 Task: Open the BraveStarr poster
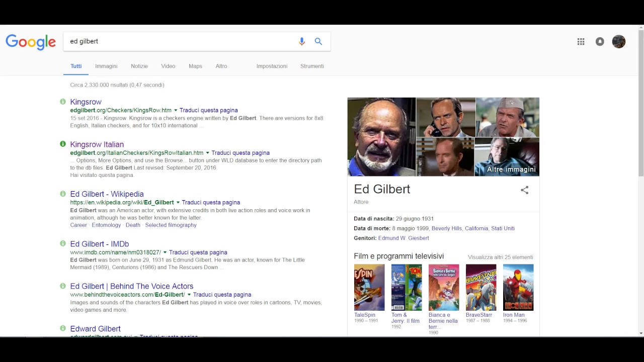click(481, 287)
